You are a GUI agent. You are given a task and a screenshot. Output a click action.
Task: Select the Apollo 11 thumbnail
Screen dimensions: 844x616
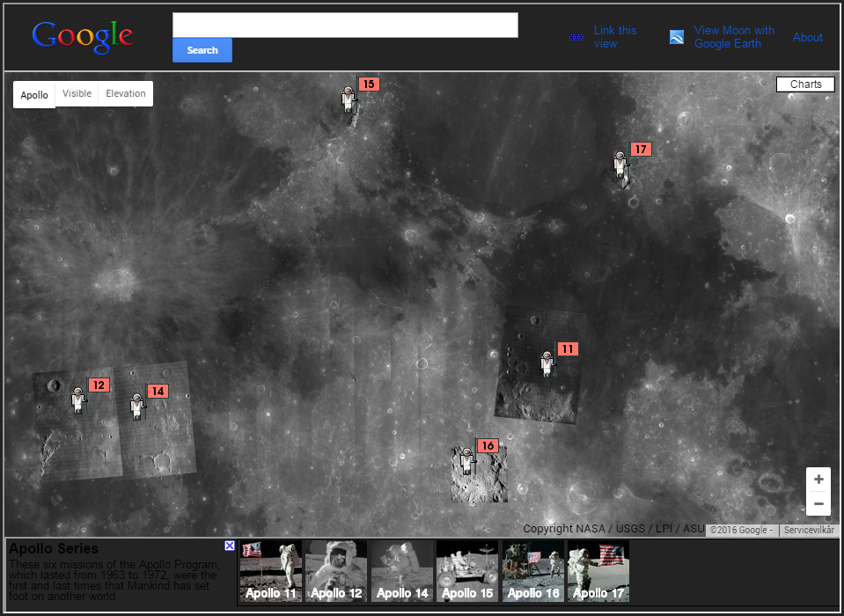[270, 571]
